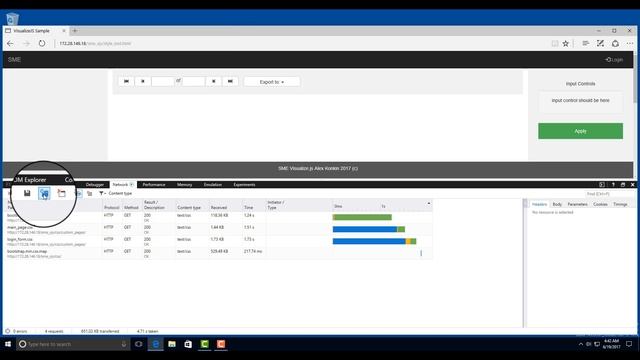Open the Edge Hub lines icon

585,43
